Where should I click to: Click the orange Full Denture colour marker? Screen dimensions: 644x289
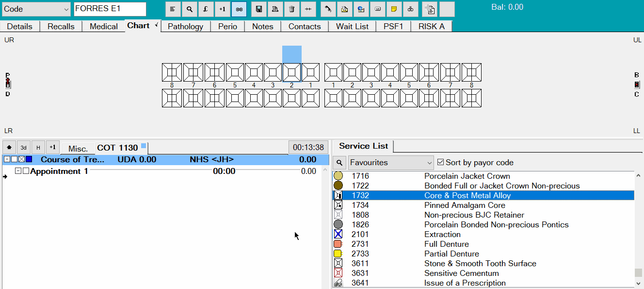(x=338, y=244)
